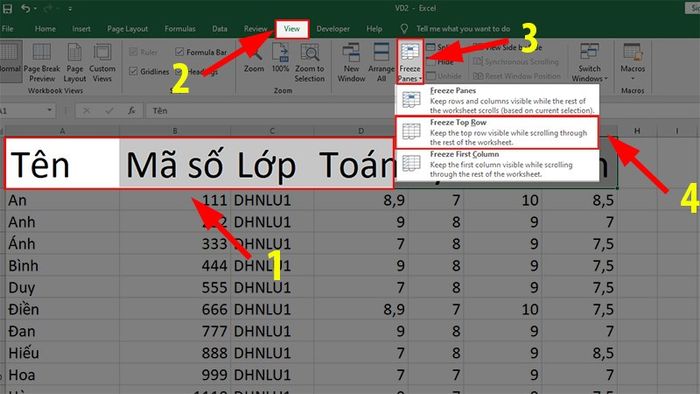Screen dimensions: 700x394
Task: Toggle the Gridlines checkbox
Action: (x=133, y=71)
